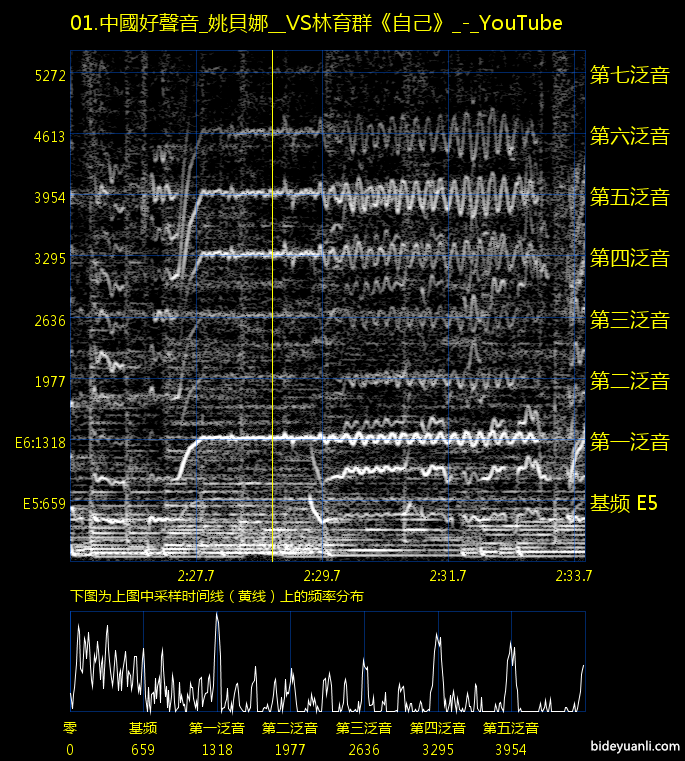Click the E6:1318 frequency label on left axis

tap(40, 442)
